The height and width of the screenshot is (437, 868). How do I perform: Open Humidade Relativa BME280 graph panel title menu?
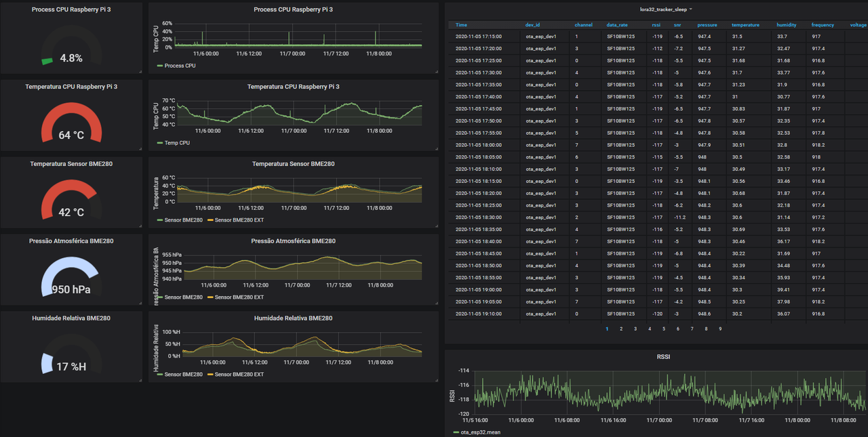pos(293,318)
